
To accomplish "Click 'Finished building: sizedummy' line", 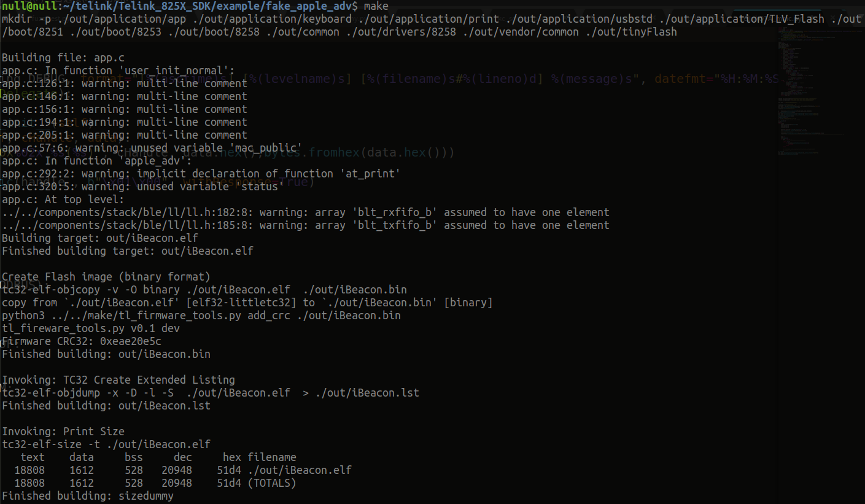I will (87, 496).
